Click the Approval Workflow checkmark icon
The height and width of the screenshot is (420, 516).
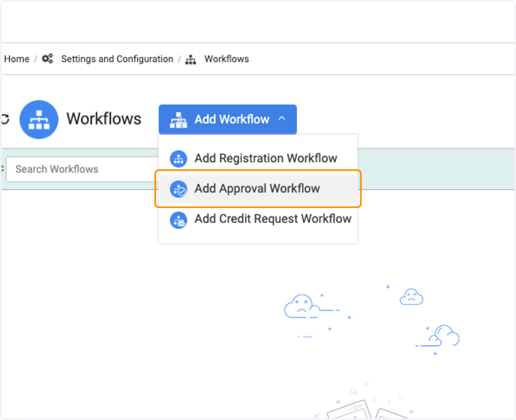[x=178, y=189]
